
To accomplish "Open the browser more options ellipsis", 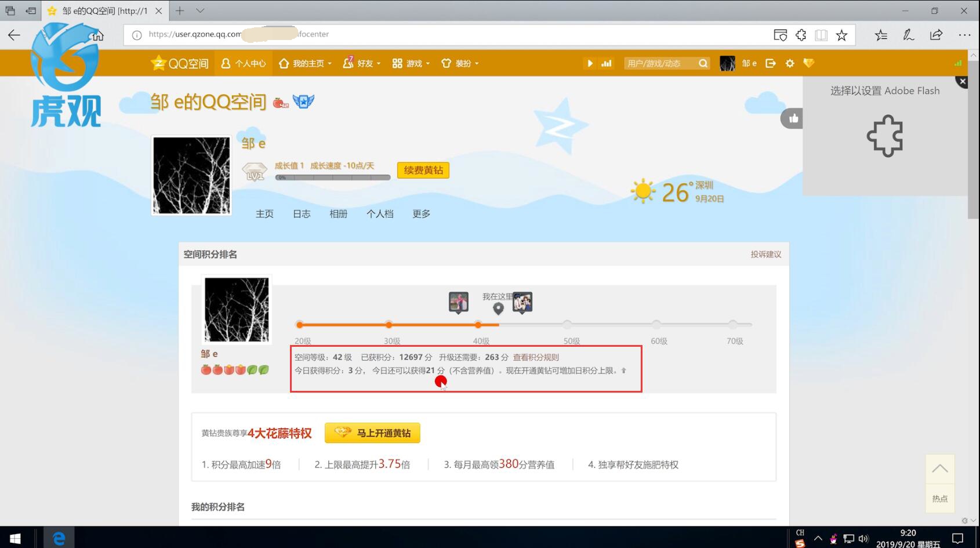I will pyautogui.click(x=964, y=35).
